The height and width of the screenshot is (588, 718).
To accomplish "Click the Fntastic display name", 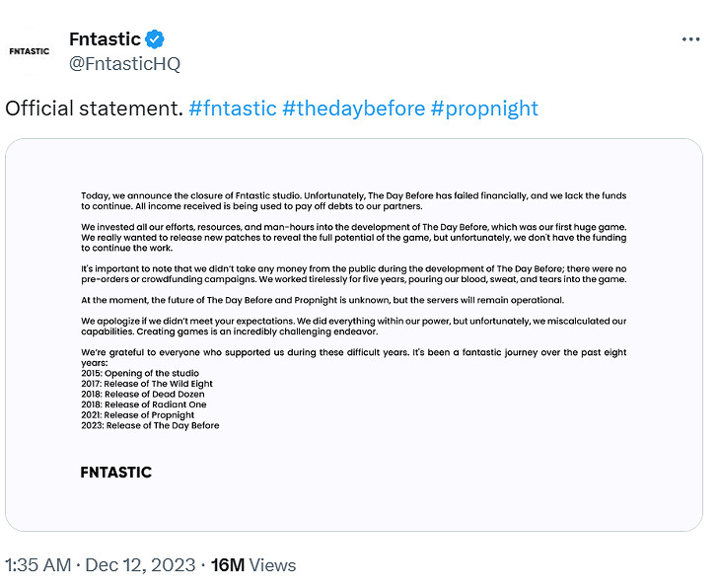I will coord(105,39).
